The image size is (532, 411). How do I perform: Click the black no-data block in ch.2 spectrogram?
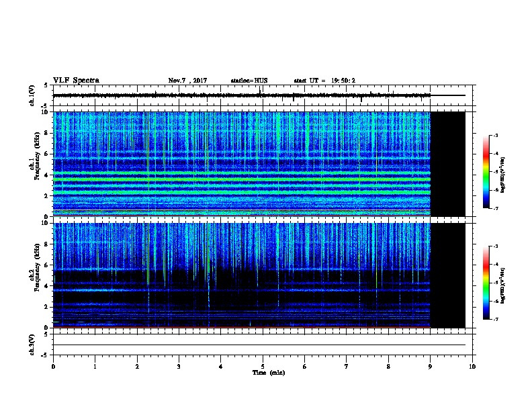click(448, 275)
